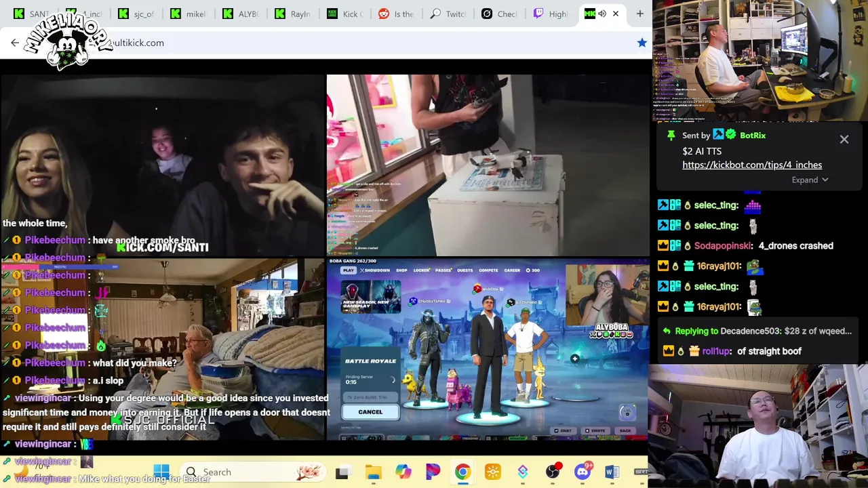
Task: Open Discord from the taskbar
Action: coord(583,472)
